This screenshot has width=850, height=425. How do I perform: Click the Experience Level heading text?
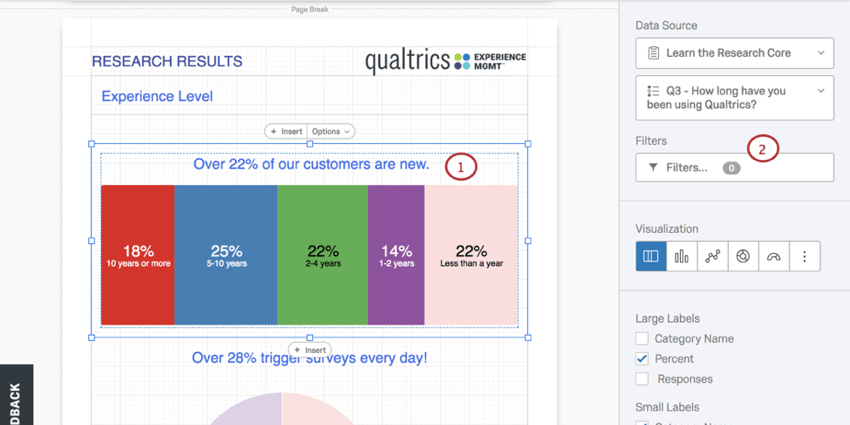[x=157, y=97]
